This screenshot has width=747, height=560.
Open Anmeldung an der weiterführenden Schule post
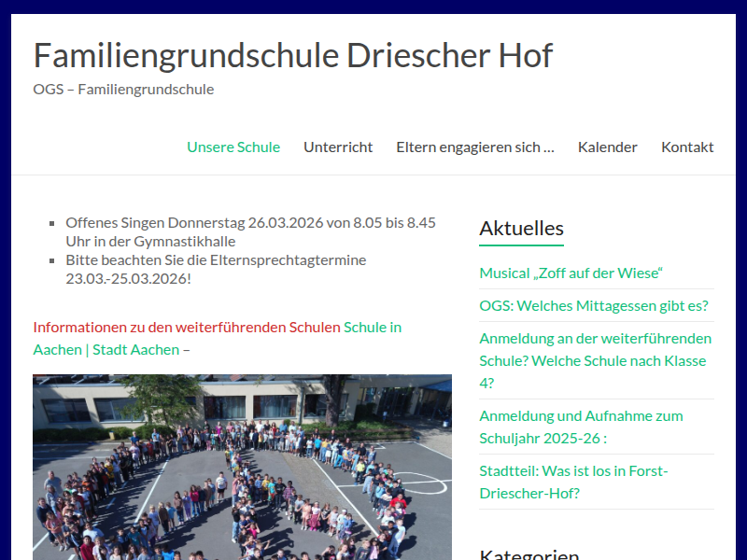pyautogui.click(x=595, y=360)
